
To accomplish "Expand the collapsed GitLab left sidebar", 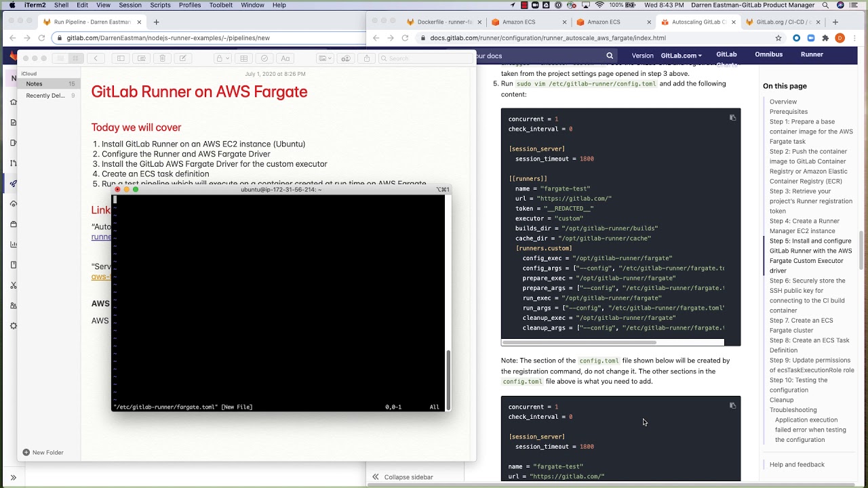I will [x=13, y=477].
